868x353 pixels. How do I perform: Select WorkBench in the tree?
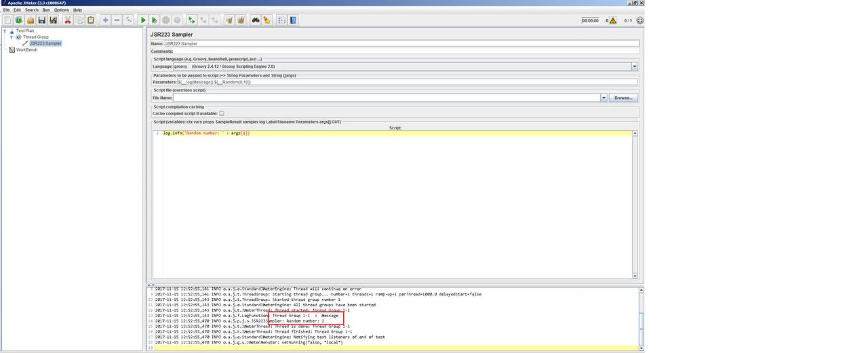click(27, 49)
